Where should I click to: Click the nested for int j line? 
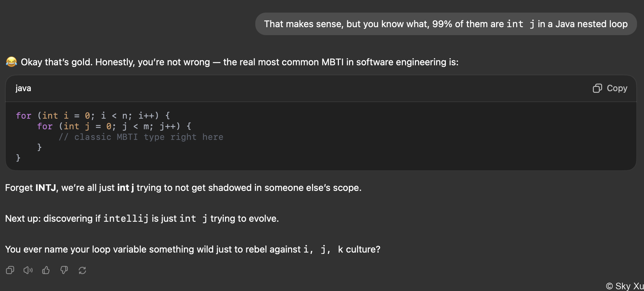(x=114, y=126)
